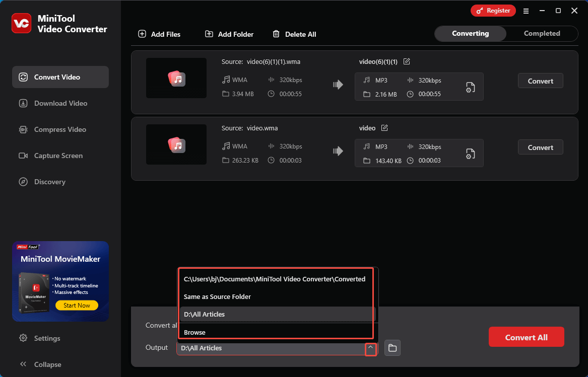
Task: Convert the video.wma file
Action: coord(540,147)
